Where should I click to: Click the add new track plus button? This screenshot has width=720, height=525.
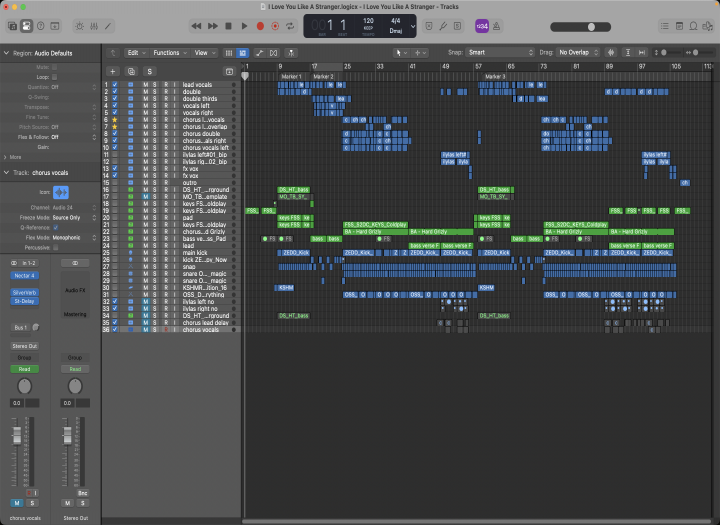point(113,72)
